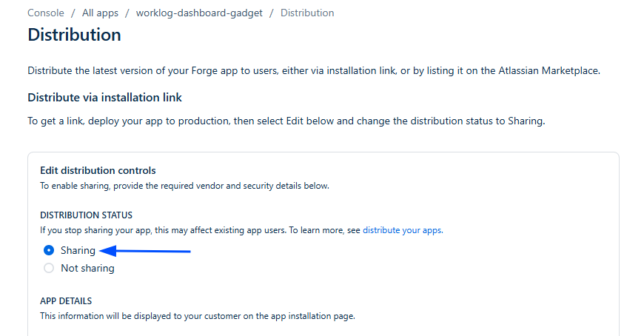Click the 'To get a link' instruction text

286,121
